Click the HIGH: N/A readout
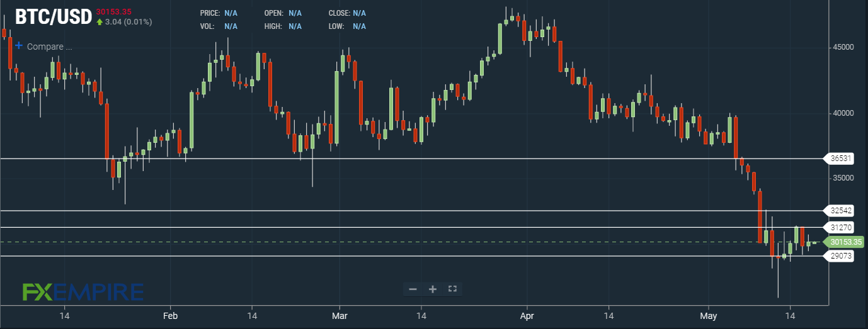868x329 pixels. (283, 26)
